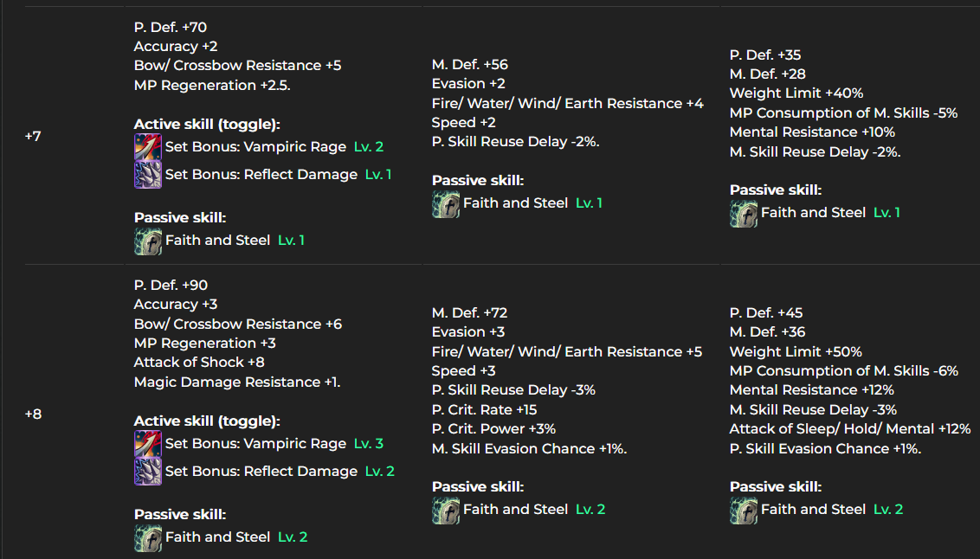
Task: Open Faith and Steel Lv. 1 link beneath Reflect Damage Lv. 1
Action: (x=217, y=241)
